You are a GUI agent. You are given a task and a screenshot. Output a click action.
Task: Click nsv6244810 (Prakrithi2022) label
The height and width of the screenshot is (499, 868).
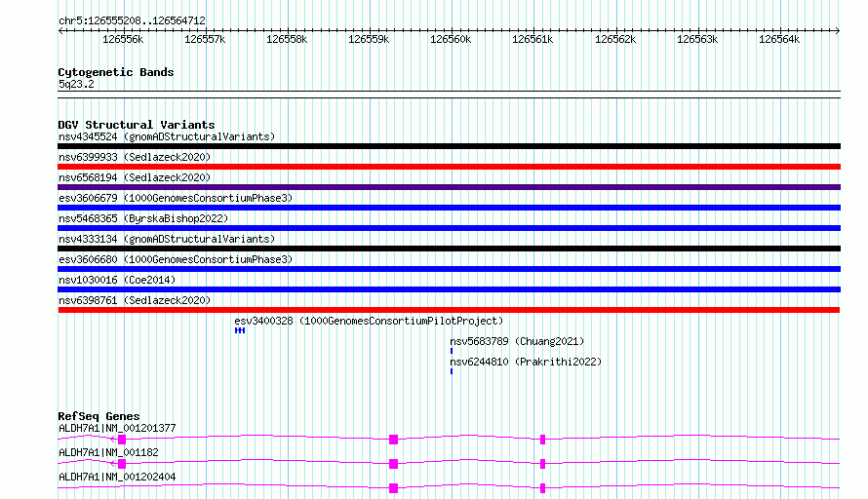tap(526, 362)
